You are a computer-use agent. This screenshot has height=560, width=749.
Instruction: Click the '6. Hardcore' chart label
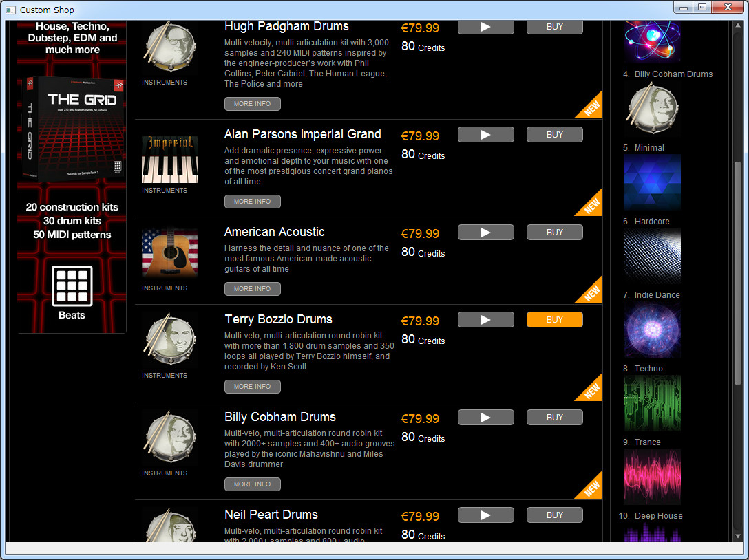tap(646, 221)
